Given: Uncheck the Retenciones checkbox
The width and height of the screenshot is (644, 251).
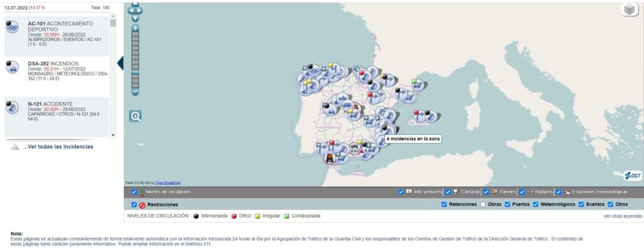Looking at the screenshot, I should [444, 204].
